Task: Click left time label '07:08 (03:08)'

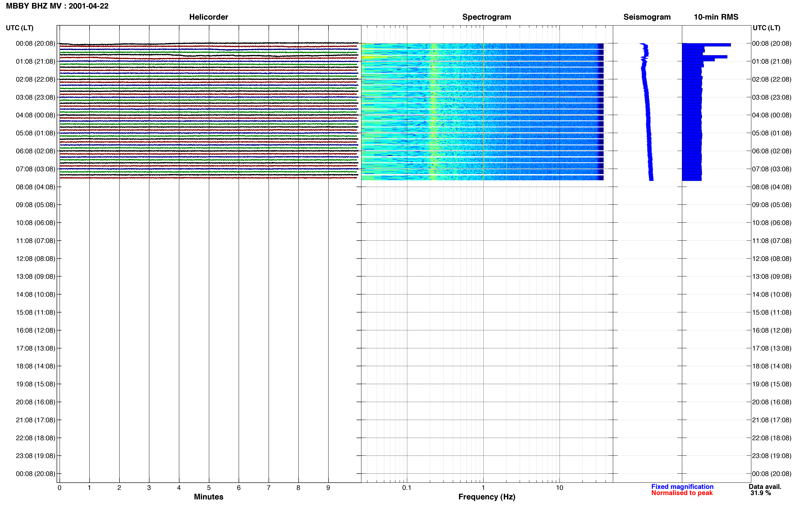Action: click(35, 169)
